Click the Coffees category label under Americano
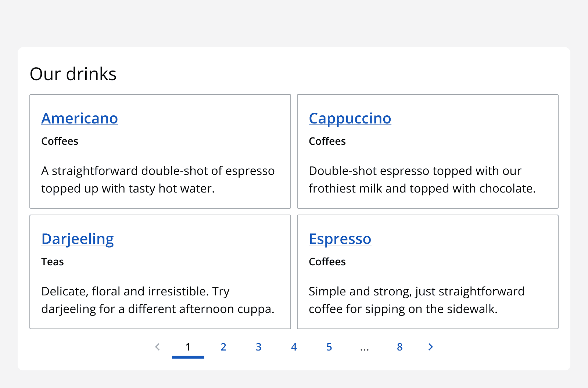Image resolution: width=588 pixels, height=388 pixels. pyautogui.click(x=60, y=141)
